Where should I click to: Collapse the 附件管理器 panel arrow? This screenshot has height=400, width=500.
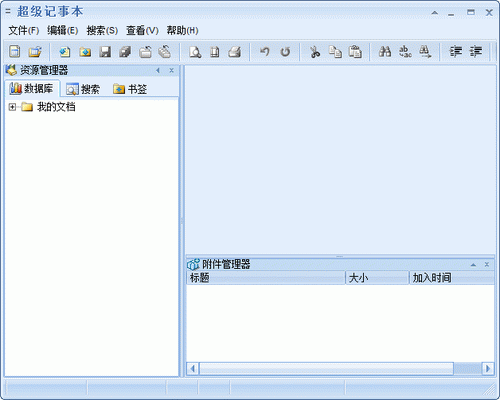pyautogui.click(x=473, y=265)
